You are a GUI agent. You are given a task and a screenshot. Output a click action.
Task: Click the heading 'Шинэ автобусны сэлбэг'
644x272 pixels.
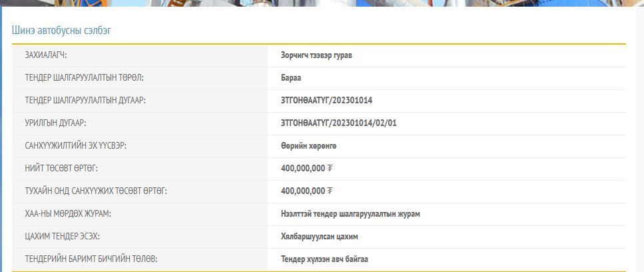click(x=61, y=31)
